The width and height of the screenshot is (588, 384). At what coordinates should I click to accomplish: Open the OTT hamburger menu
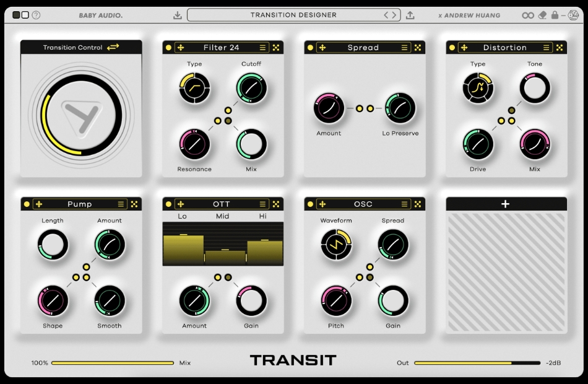(262, 204)
